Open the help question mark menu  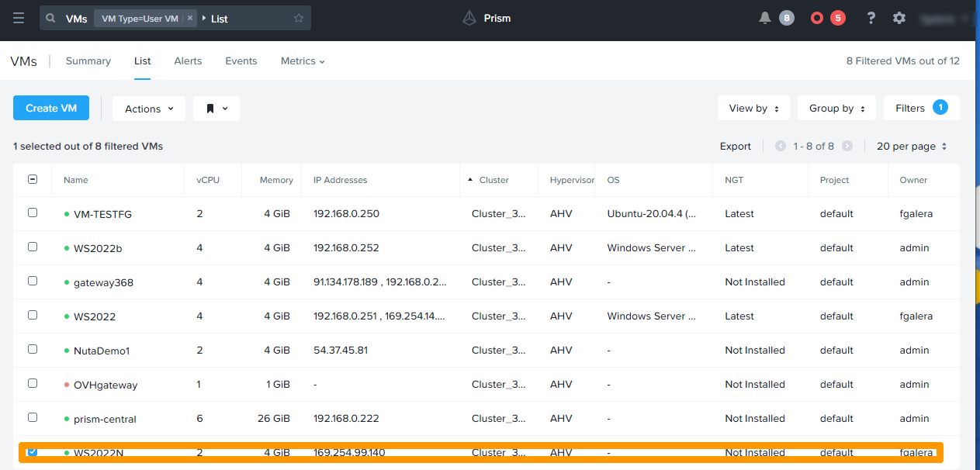point(871,18)
